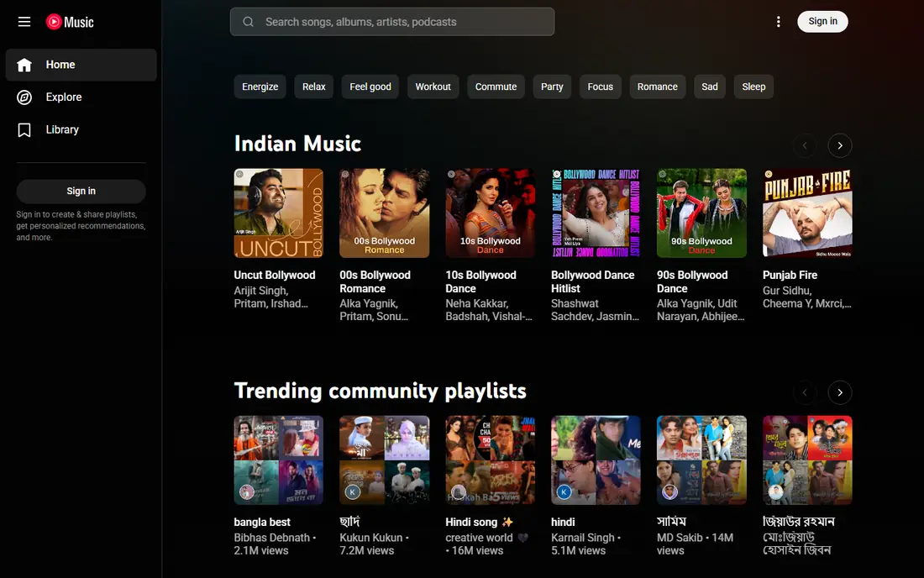Open Library in the sidebar
The image size is (924, 578).
tap(81, 129)
